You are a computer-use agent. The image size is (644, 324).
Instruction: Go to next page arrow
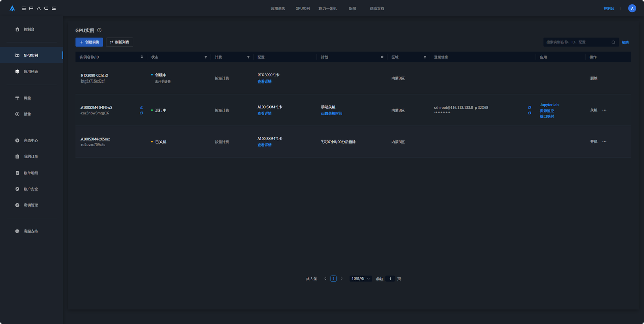point(341,278)
